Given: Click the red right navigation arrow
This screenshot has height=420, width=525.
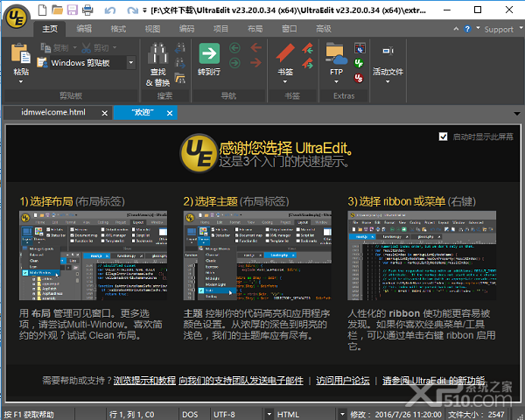Looking at the screenshot, I should tap(256, 62).
